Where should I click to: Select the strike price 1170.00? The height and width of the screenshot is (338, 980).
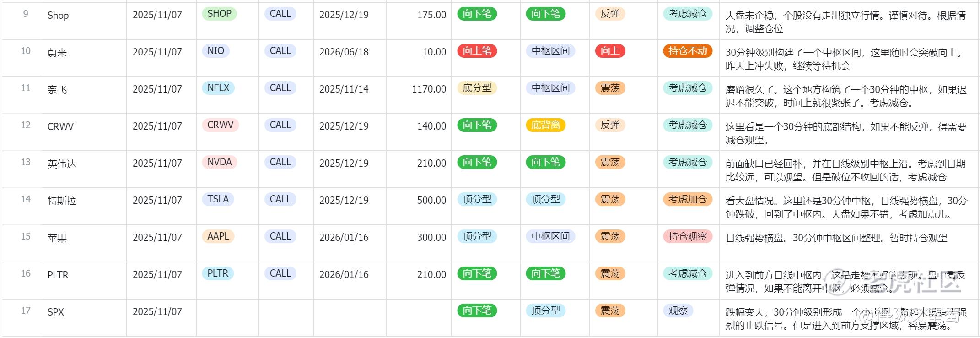coord(429,89)
